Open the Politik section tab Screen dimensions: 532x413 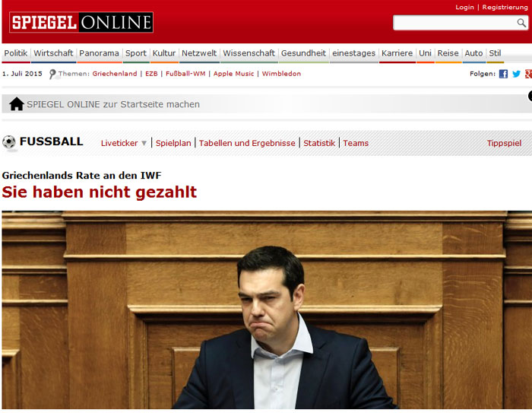pos(15,53)
